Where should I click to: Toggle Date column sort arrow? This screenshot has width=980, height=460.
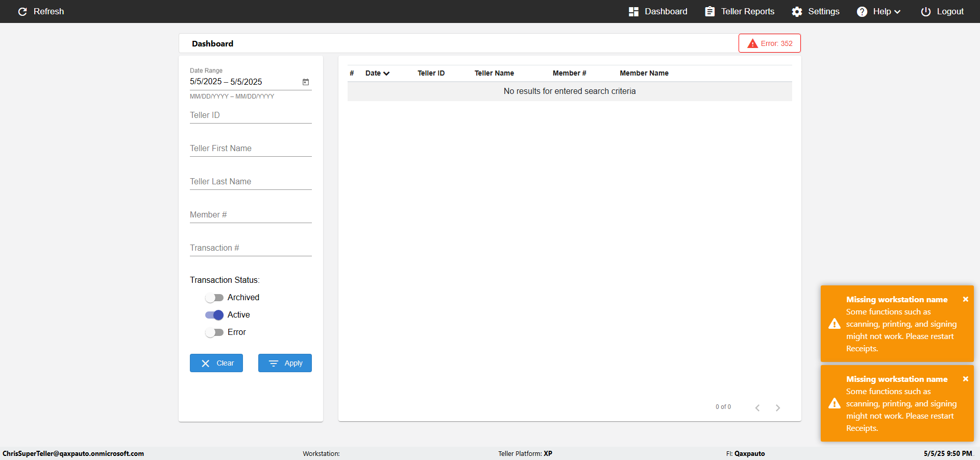point(386,74)
